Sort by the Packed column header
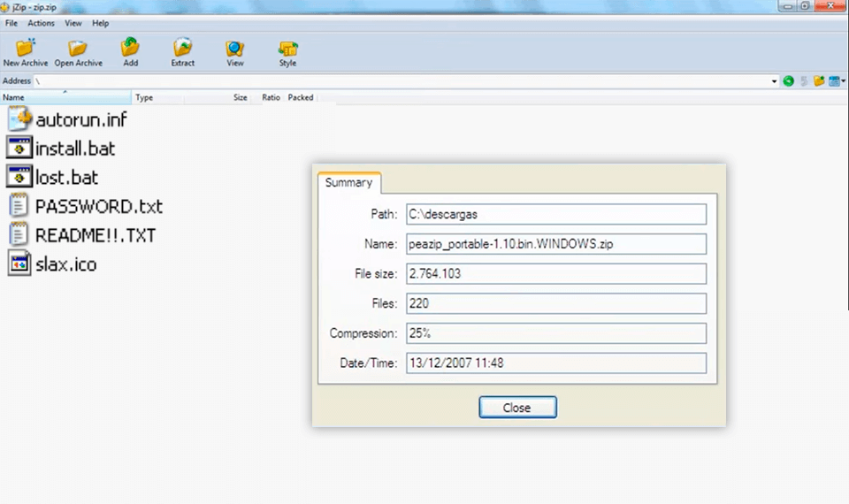The image size is (849, 504). 301,97
